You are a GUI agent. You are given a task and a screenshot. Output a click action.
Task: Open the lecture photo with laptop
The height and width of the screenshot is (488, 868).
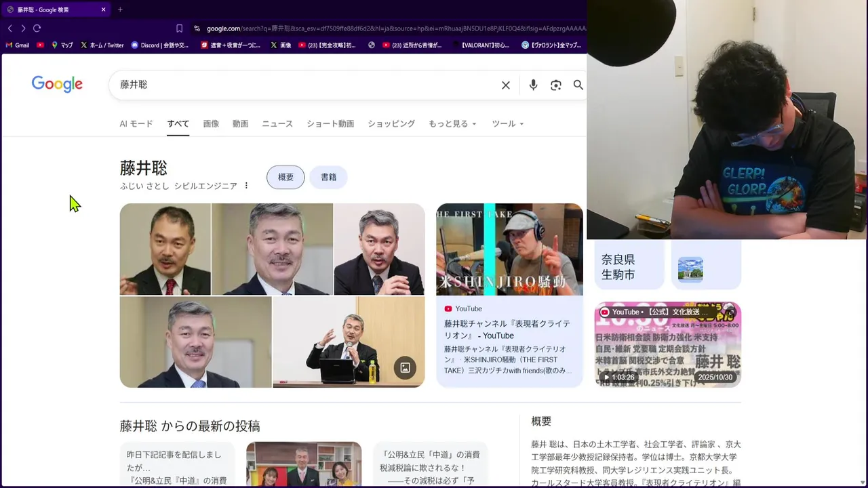pos(349,342)
